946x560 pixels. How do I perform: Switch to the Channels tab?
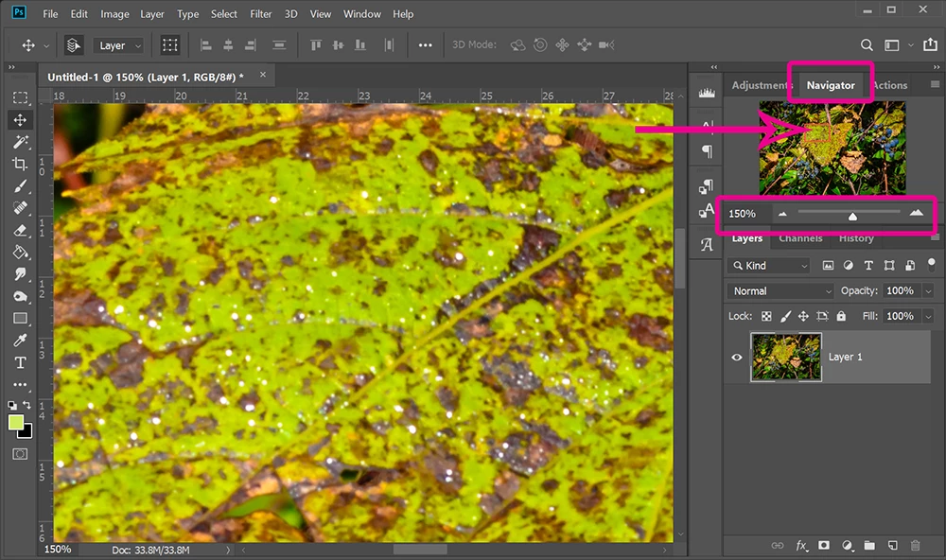(800, 238)
